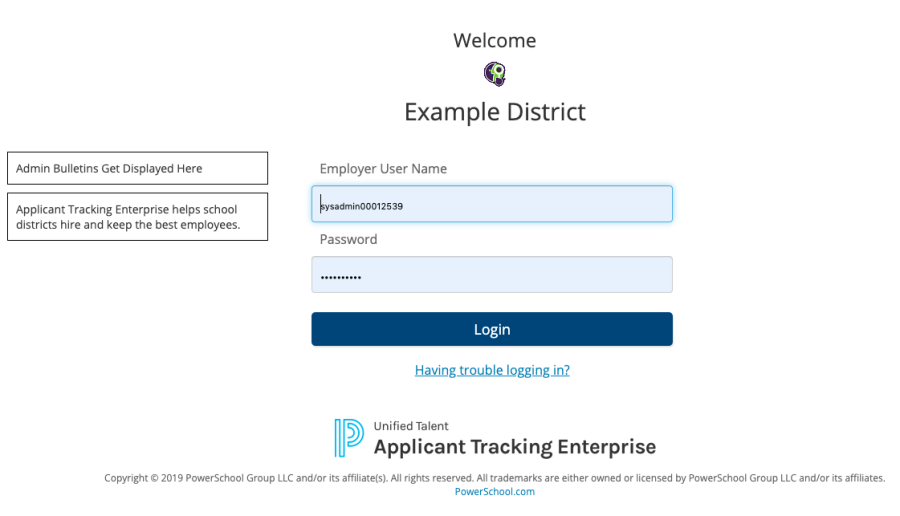Click the PowerSchool P logo
This screenshot has height=516, width=900.
point(349,437)
